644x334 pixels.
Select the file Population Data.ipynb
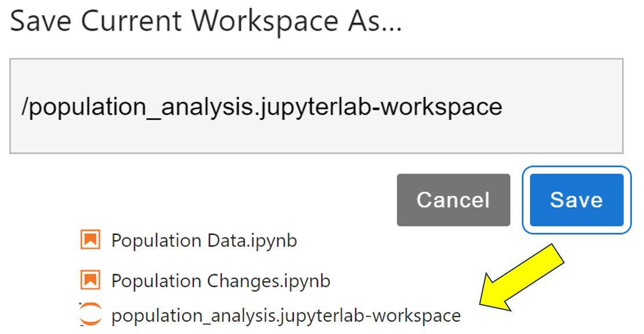204,240
